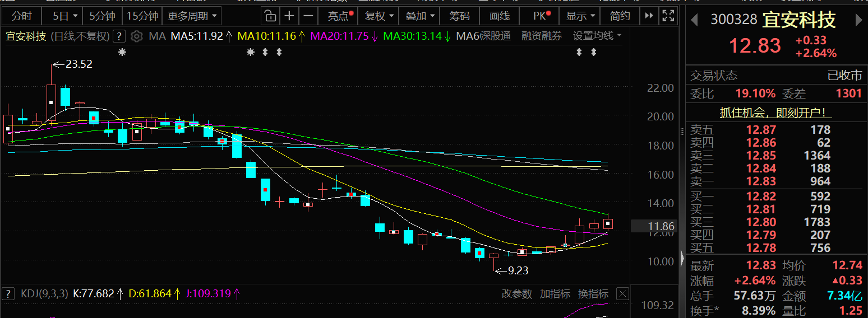Click the stock code 300328
This screenshot has width=868, height=318.
click(734, 20)
